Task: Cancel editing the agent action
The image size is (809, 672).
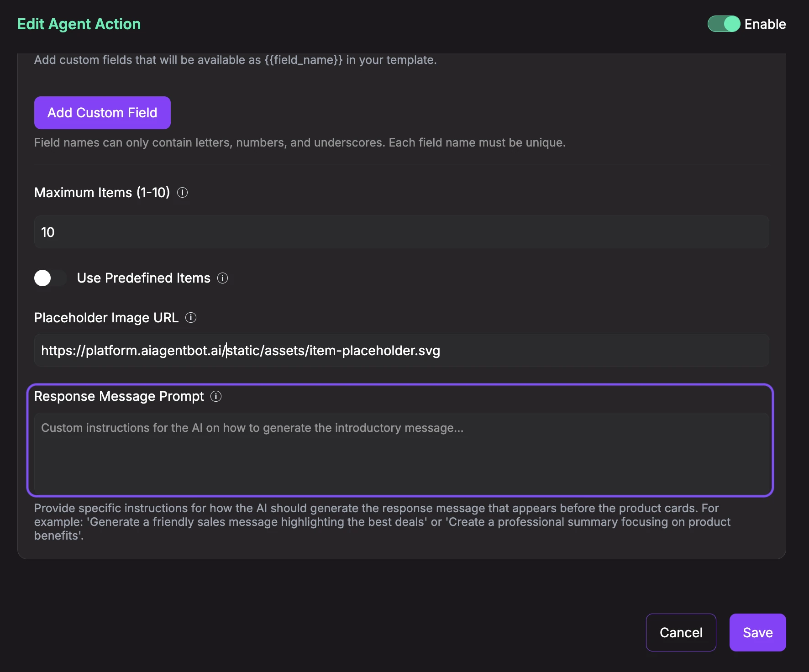Action: 681,632
